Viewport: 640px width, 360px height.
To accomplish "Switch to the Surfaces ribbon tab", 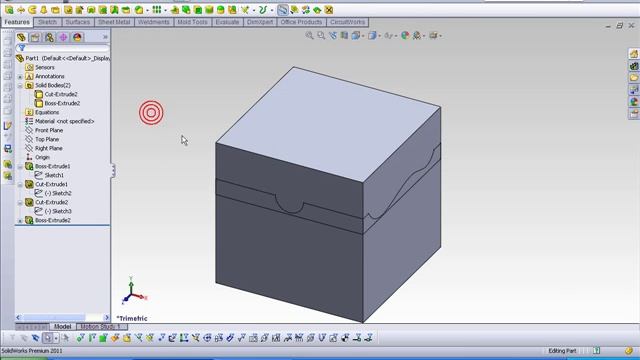I will coord(78,22).
